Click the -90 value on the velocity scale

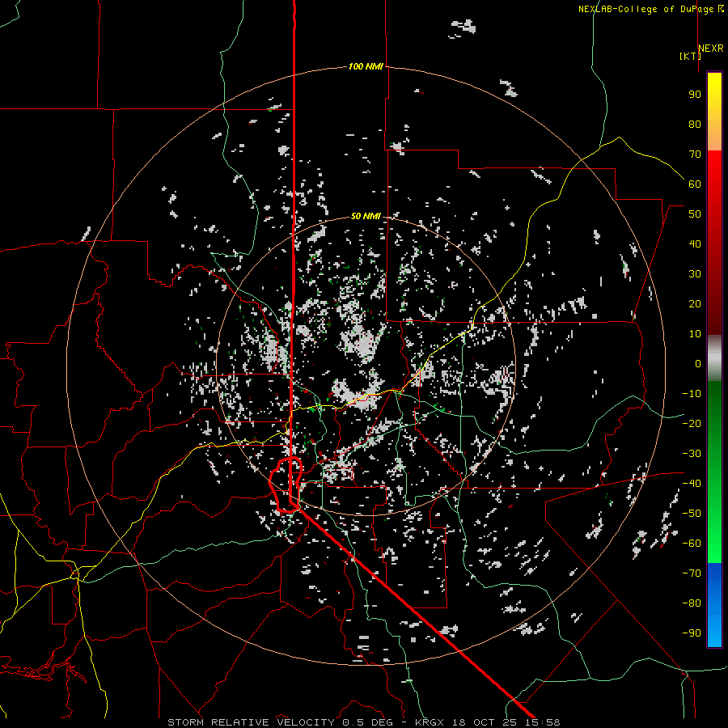coord(692,633)
